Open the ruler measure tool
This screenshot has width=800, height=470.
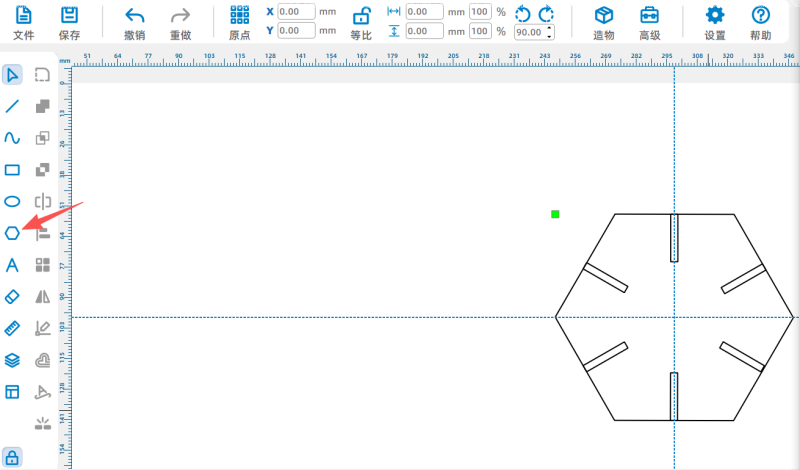point(12,328)
